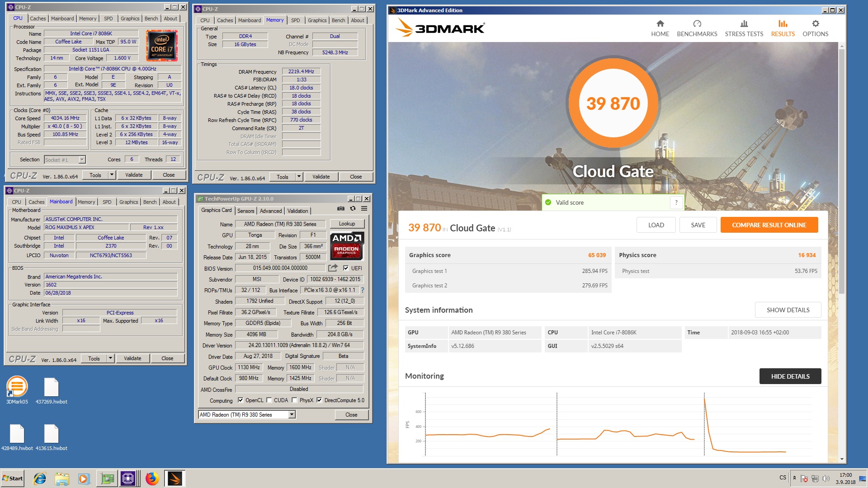Click the Graphics score value 65 039
The width and height of the screenshot is (868, 488).
597,255
